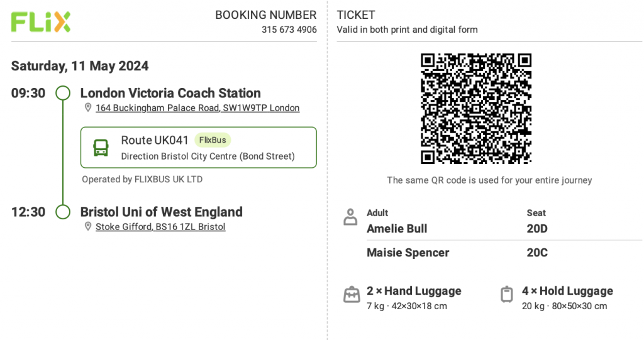The width and height of the screenshot is (644, 340).
Task: Click the green bus icon
Action: click(101, 148)
